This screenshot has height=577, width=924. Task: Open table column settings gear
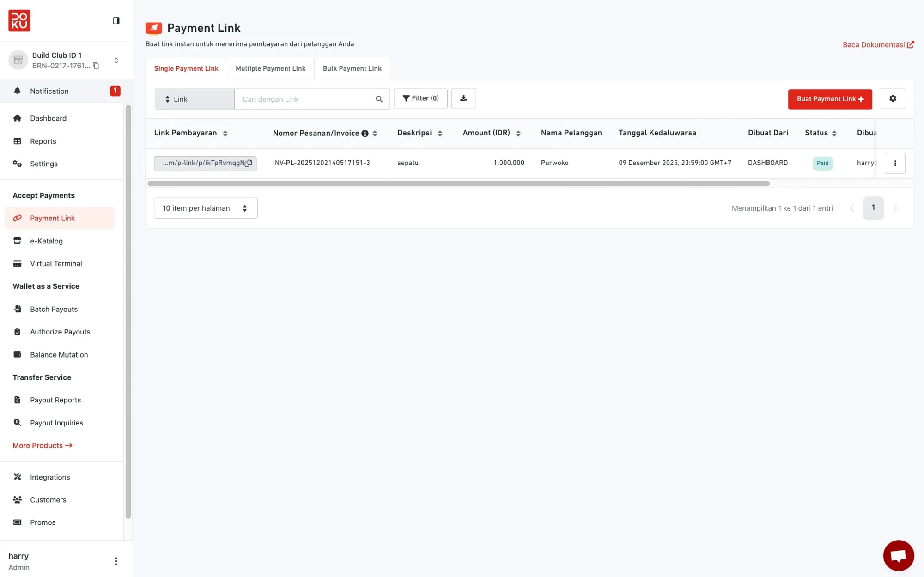point(892,98)
